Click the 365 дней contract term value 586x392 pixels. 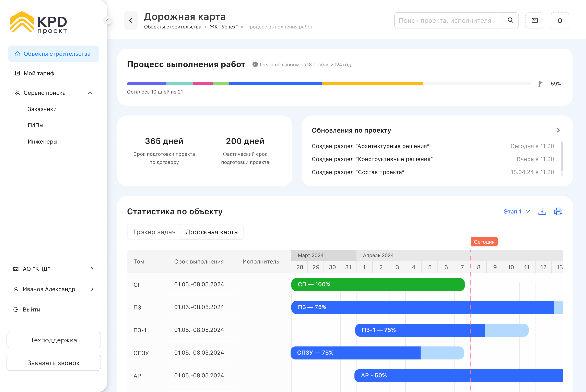pos(164,141)
